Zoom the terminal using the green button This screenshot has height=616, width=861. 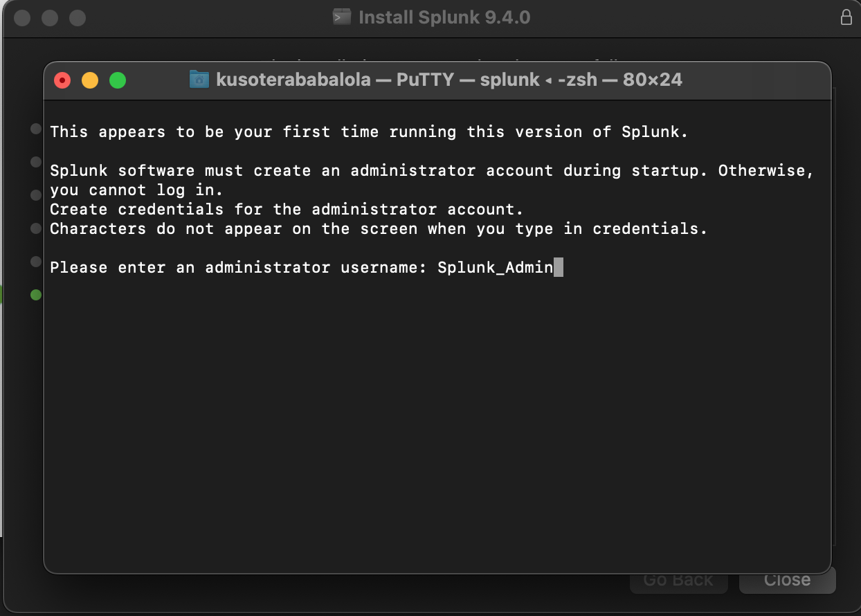(118, 80)
